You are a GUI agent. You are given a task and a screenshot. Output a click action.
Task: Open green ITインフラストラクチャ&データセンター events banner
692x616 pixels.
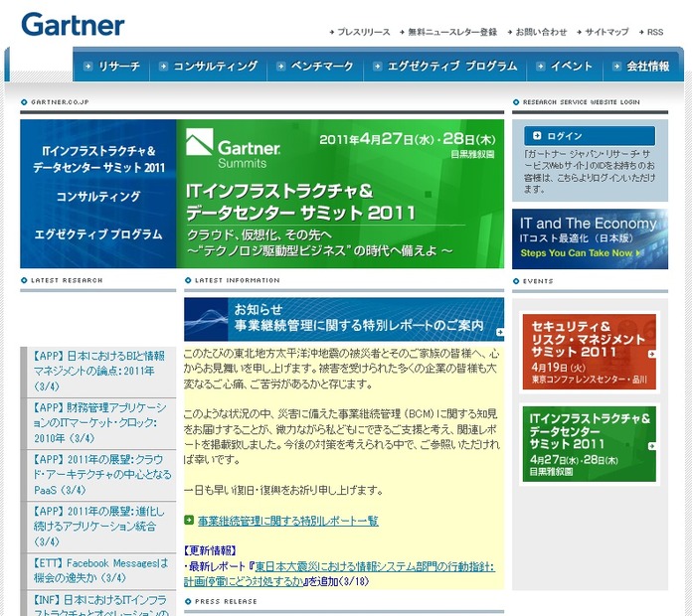tap(590, 444)
